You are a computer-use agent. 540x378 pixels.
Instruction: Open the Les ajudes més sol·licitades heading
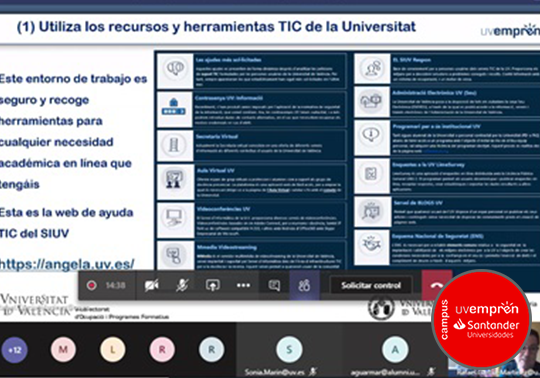point(228,60)
